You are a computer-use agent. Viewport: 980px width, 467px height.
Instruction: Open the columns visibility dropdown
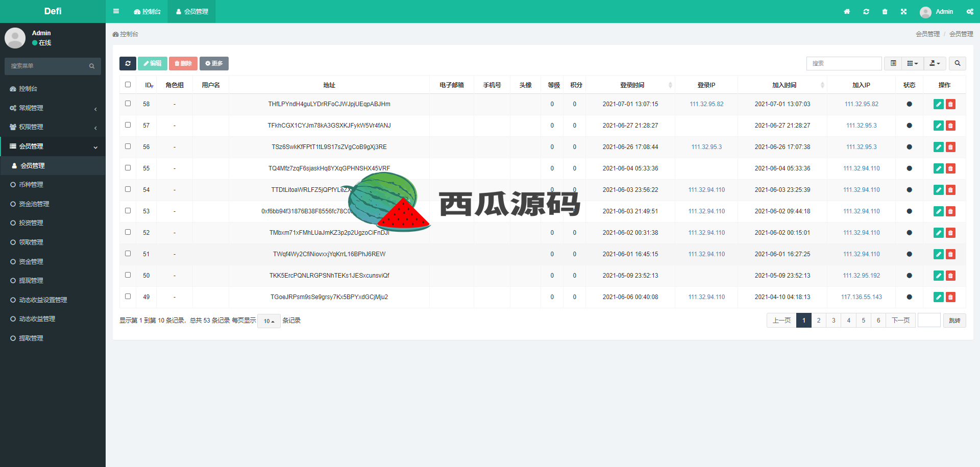pos(913,63)
